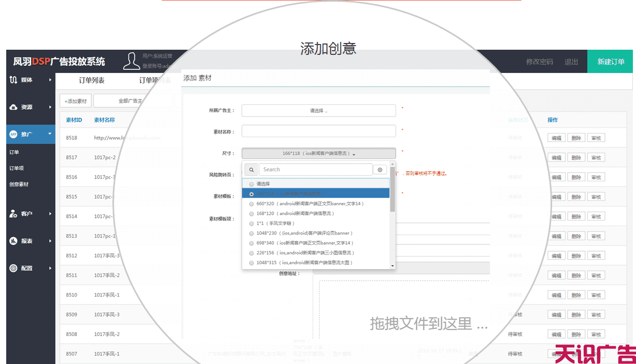
Task: Choose the 1048*315 信息流大图 option
Action: click(x=316, y=263)
